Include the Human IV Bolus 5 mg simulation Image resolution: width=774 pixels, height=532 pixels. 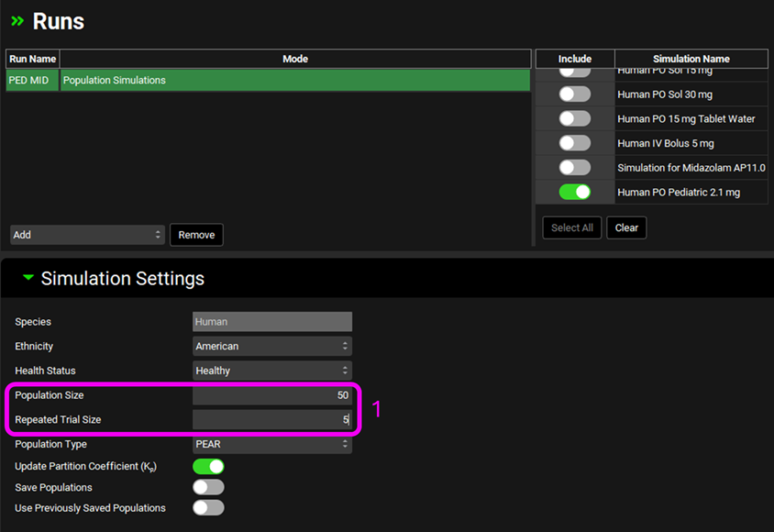(575, 143)
